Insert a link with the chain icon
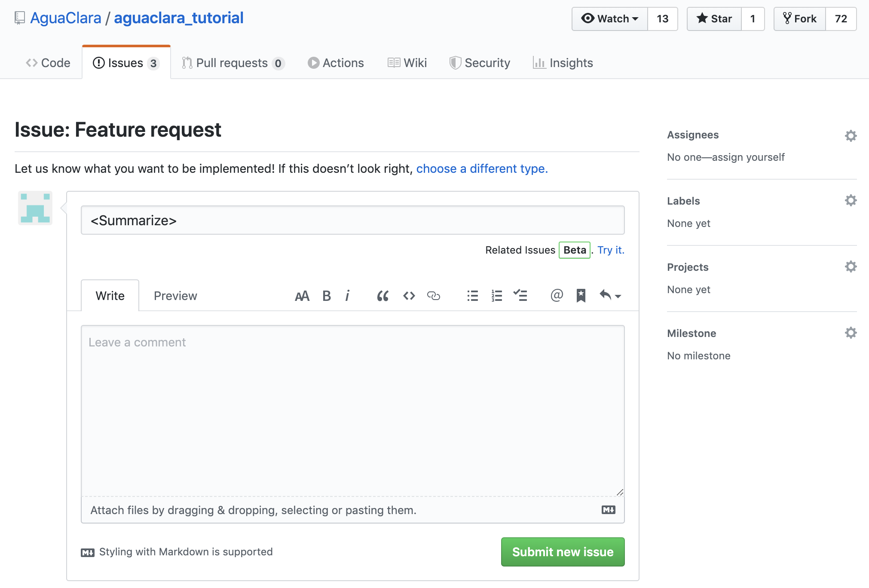The image size is (869, 588). tap(434, 296)
